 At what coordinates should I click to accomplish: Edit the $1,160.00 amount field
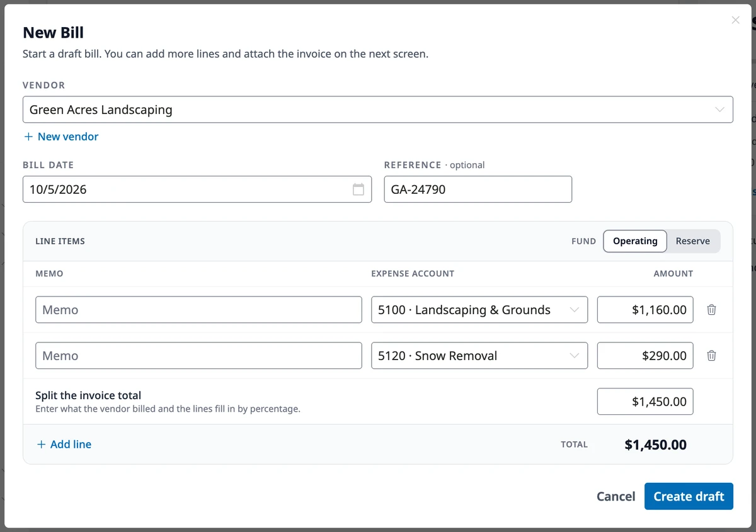click(x=645, y=310)
